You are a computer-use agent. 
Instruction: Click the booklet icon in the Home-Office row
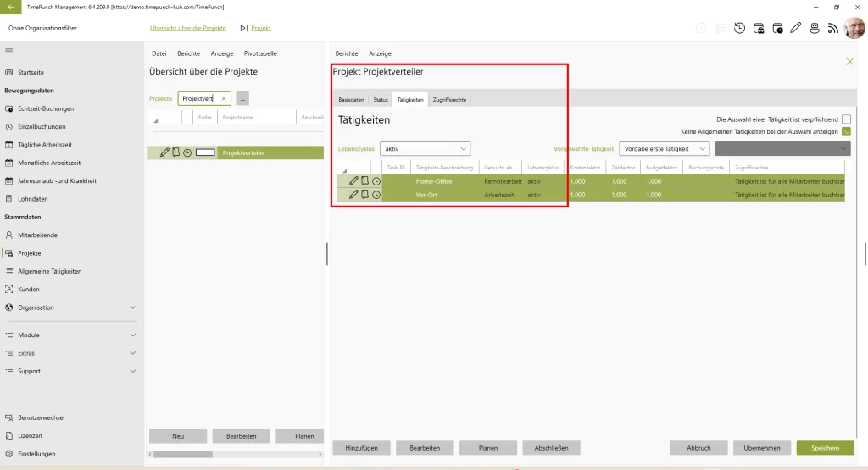coord(364,181)
